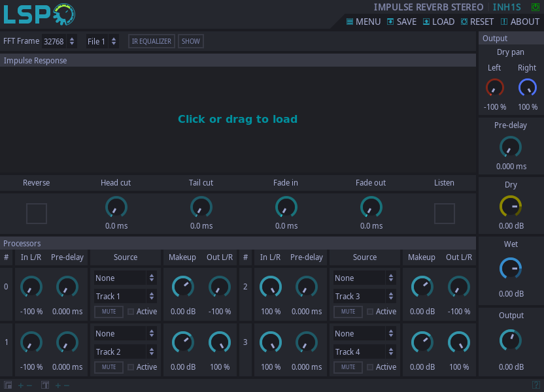Click the IR EQUALIZER button
Screen dimensions: 544x392
(151, 41)
